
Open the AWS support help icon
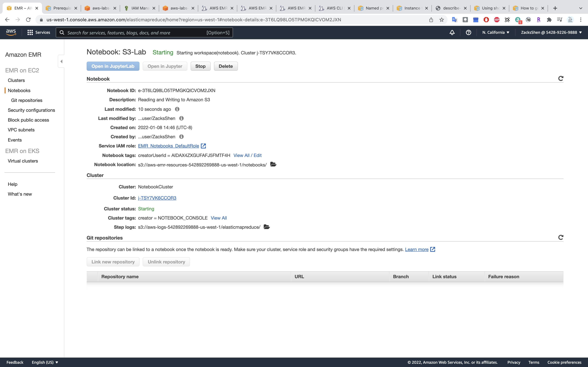pos(468,33)
